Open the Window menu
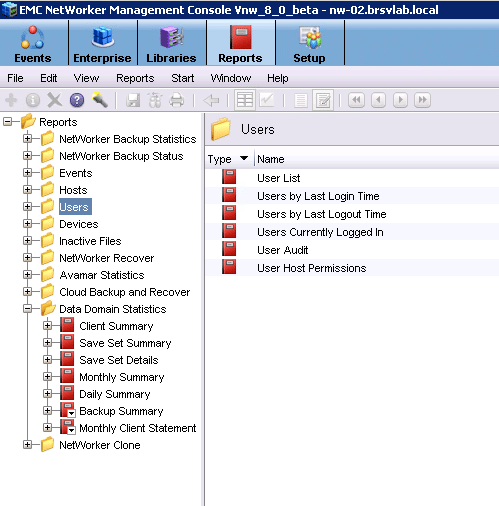Screen dimensions: 499x506 [231, 78]
